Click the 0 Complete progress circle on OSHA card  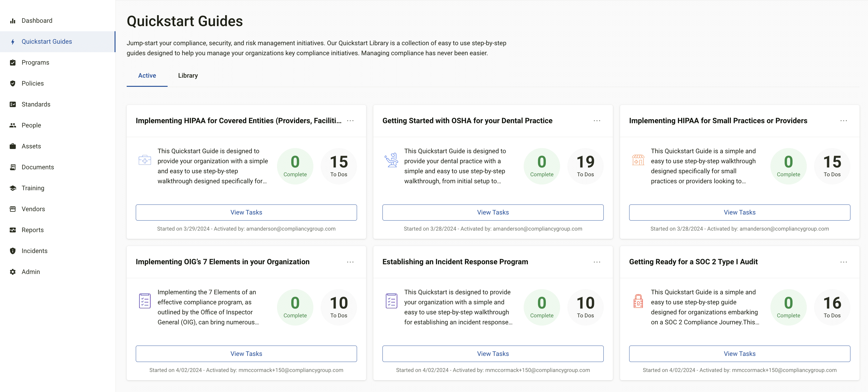click(542, 166)
